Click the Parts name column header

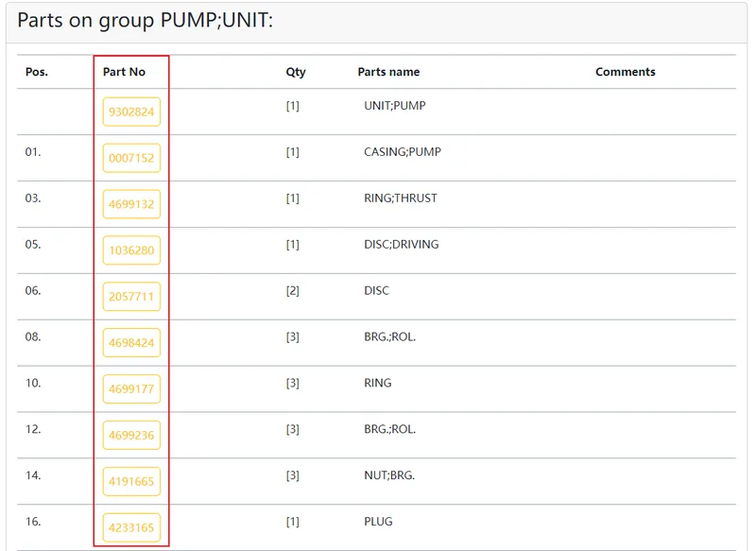(x=388, y=72)
